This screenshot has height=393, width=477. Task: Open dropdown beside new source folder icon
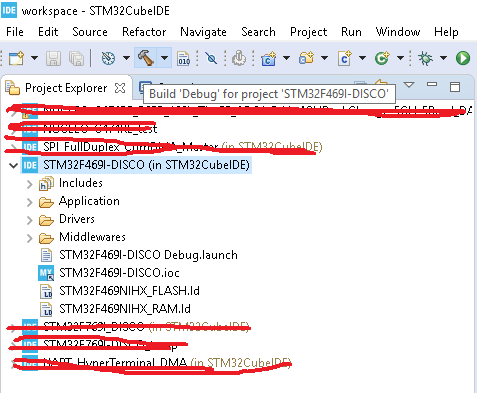[x=324, y=58]
